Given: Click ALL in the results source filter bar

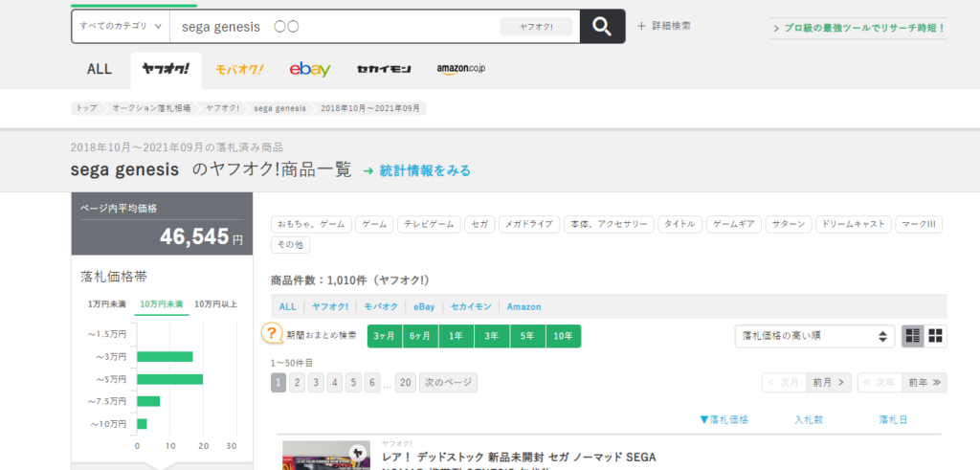Looking at the screenshot, I should (x=287, y=307).
